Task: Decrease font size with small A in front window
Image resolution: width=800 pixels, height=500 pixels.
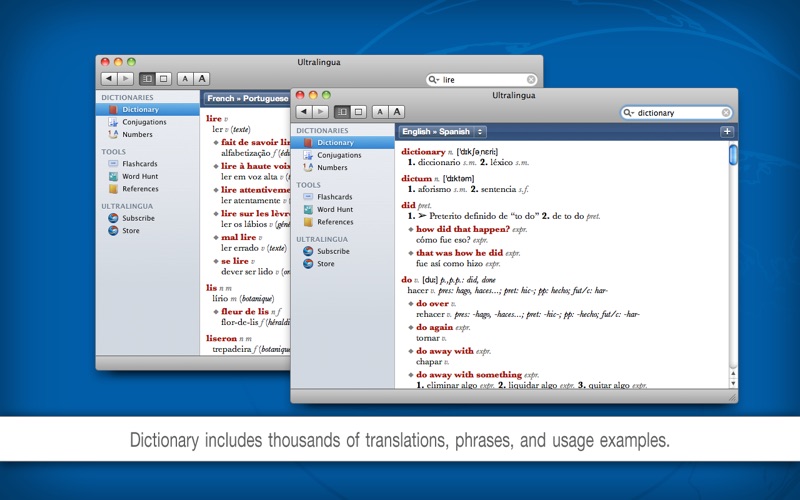Action: tap(380, 112)
